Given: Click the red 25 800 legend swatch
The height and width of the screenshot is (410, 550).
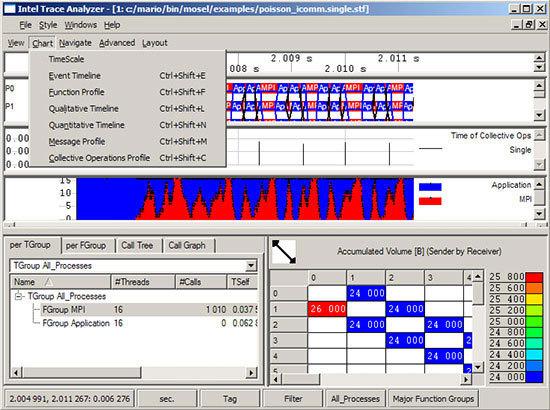Looking at the screenshot, I should click(534, 277).
